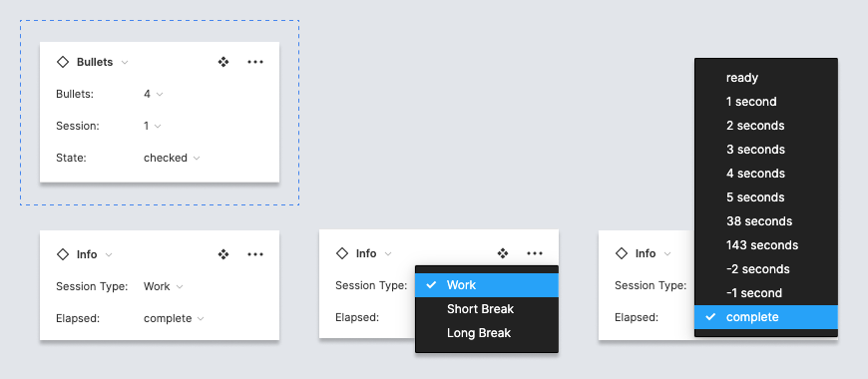Image resolution: width=868 pixels, height=379 pixels.
Task: Select Long Break from Session Type menu
Action: point(487,333)
